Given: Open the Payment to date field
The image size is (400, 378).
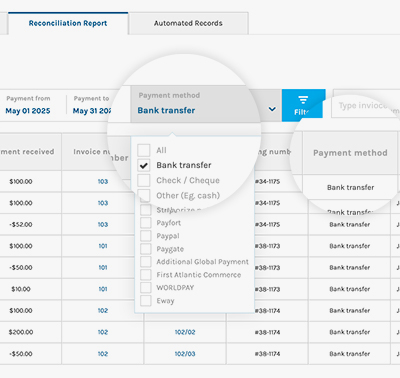Looking at the screenshot, I should [x=92, y=105].
